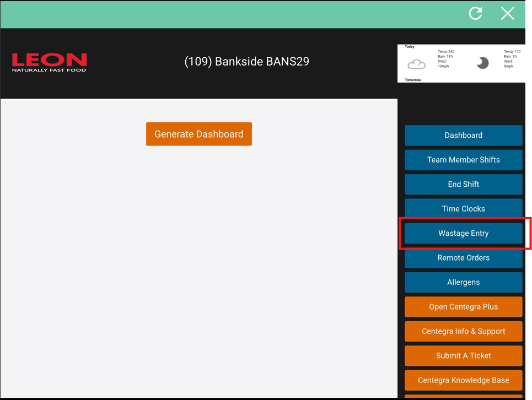The height and width of the screenshot is (400, 532).
Task: Open the Centegra Knowledge Base
Action: tap(463, 380)
